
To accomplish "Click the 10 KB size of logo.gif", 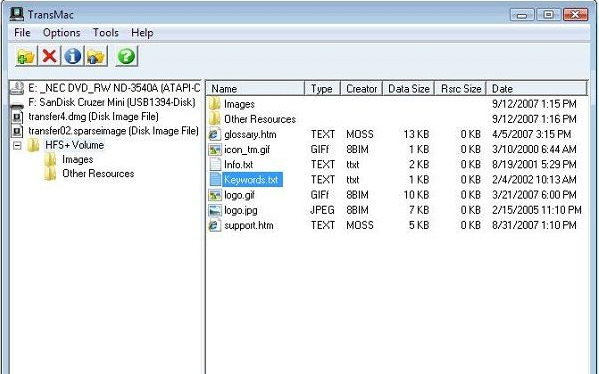I will [416, 195].
